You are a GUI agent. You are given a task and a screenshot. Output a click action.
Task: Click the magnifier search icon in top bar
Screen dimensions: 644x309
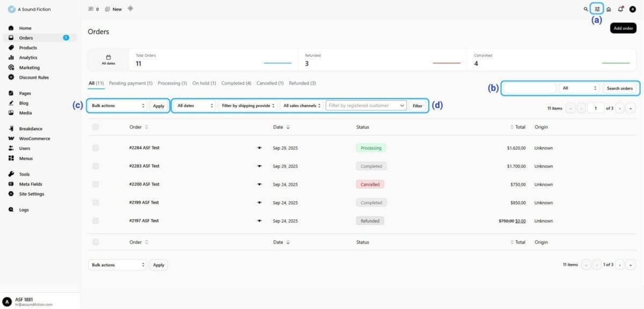click(586, 9)
